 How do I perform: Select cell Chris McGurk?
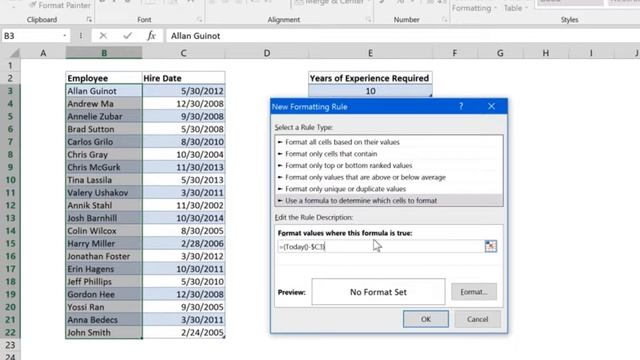(104, 167)
